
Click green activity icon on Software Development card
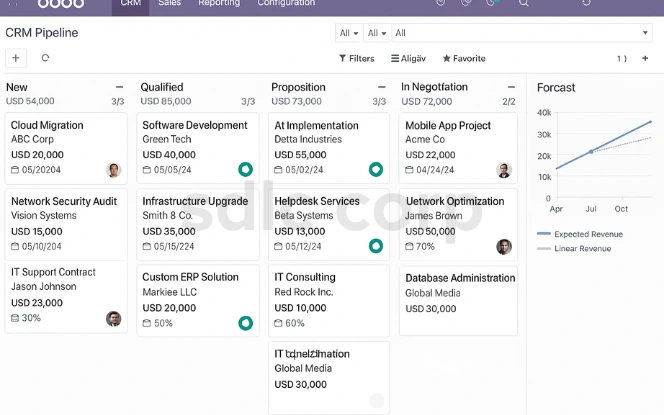pos(246,169)
